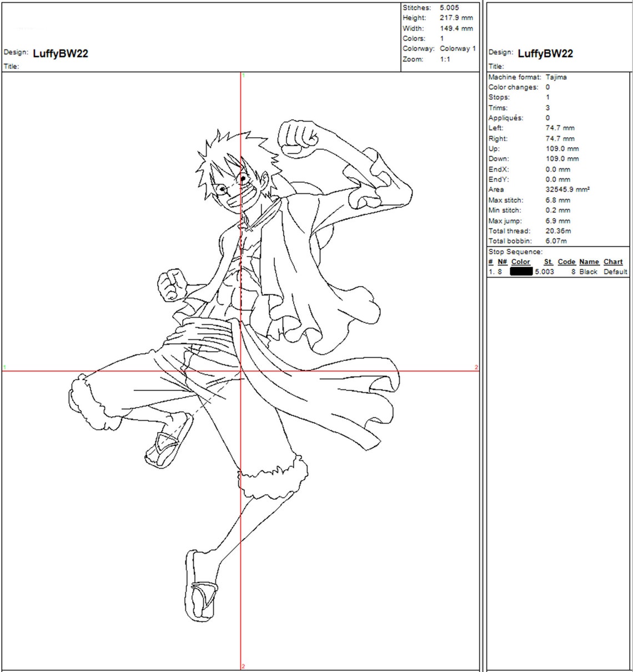Screen dimensions: 633x672
Task: Click the Color column header
Action: [520, 262]
